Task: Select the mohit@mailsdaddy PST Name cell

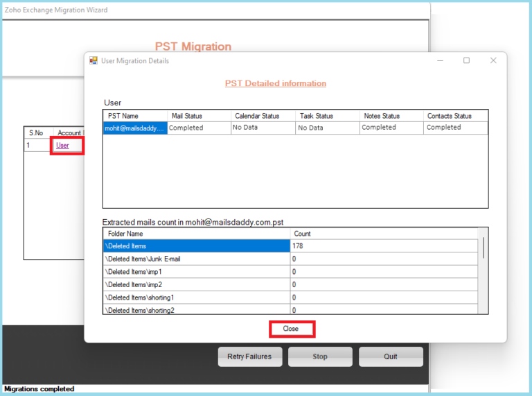Action: (x=135, y=128)
